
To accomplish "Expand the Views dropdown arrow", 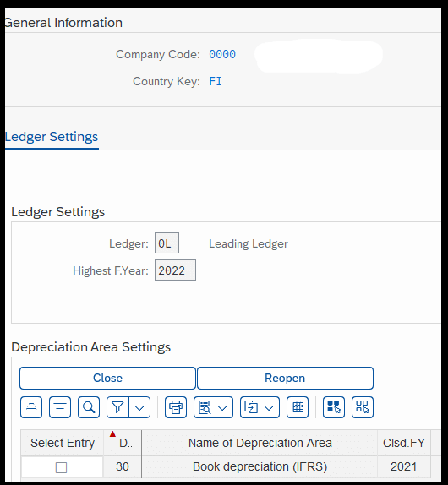I will (x=223, y=407).
